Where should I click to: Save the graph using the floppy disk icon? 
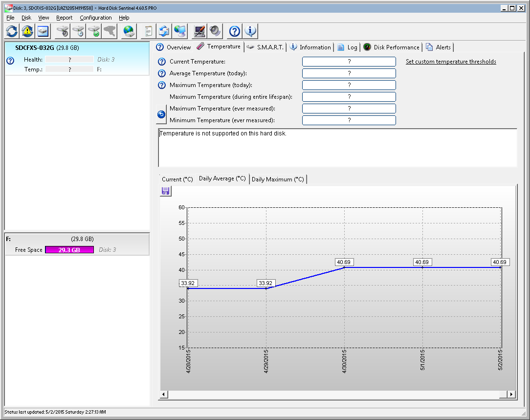click(165, 191)
